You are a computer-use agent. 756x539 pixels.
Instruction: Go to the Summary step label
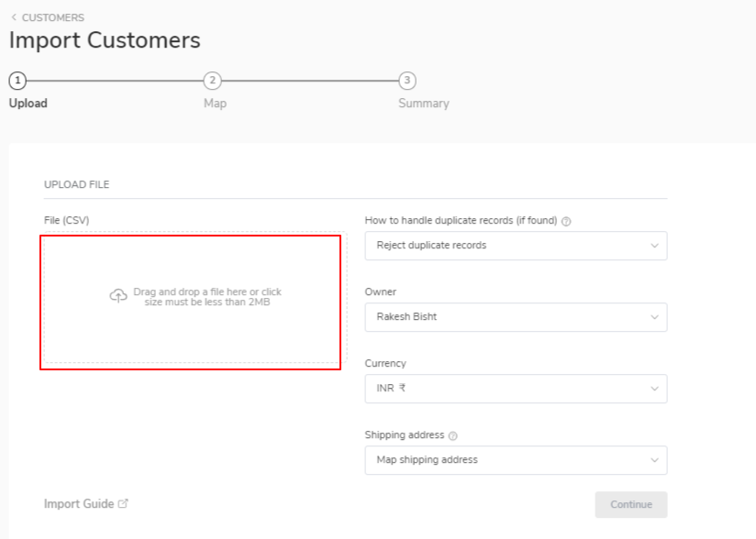pyautogui.click(x=423, y=104)
